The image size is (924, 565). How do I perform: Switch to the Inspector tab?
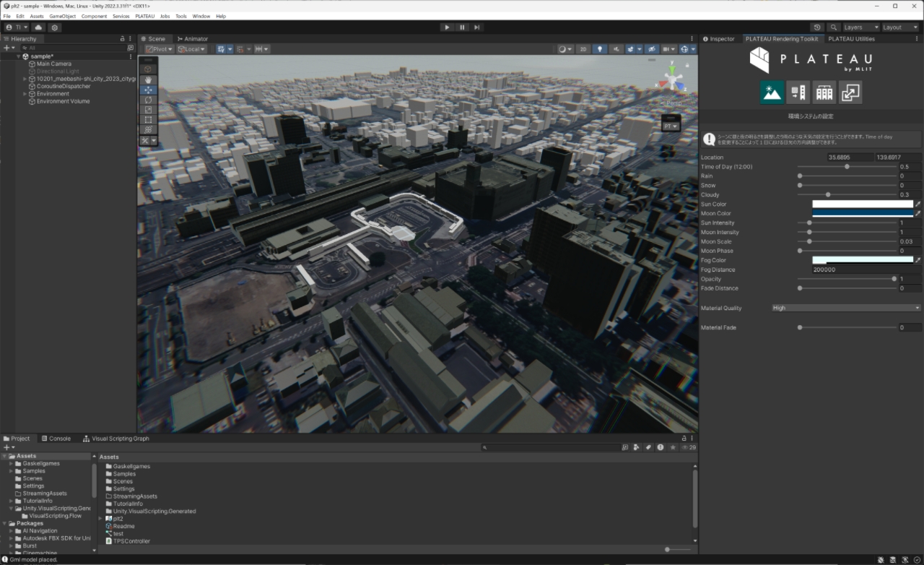(x=718, y=39)
